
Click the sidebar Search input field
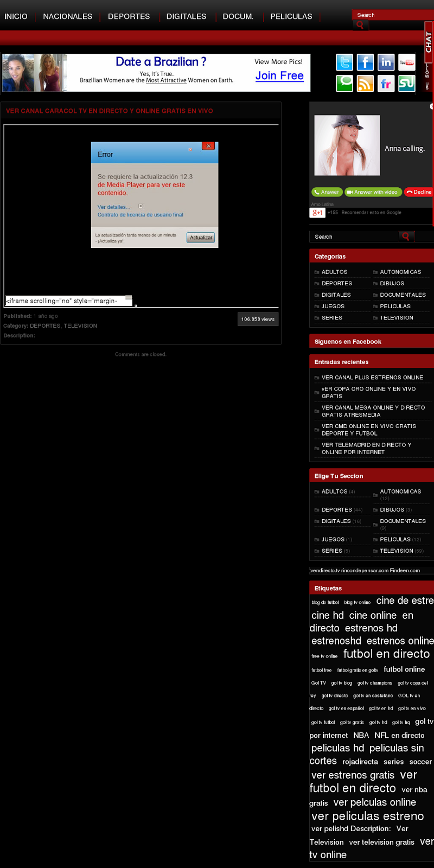click(354, 237)
